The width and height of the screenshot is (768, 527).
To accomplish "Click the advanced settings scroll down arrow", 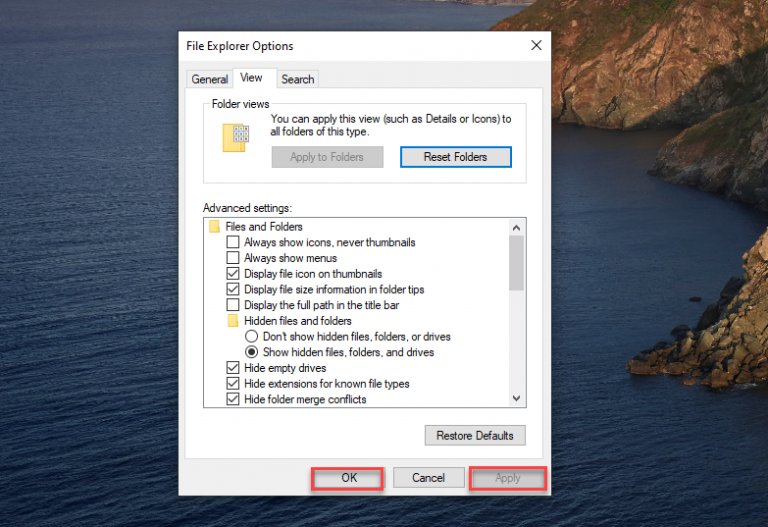I will (x=516, y=398).
